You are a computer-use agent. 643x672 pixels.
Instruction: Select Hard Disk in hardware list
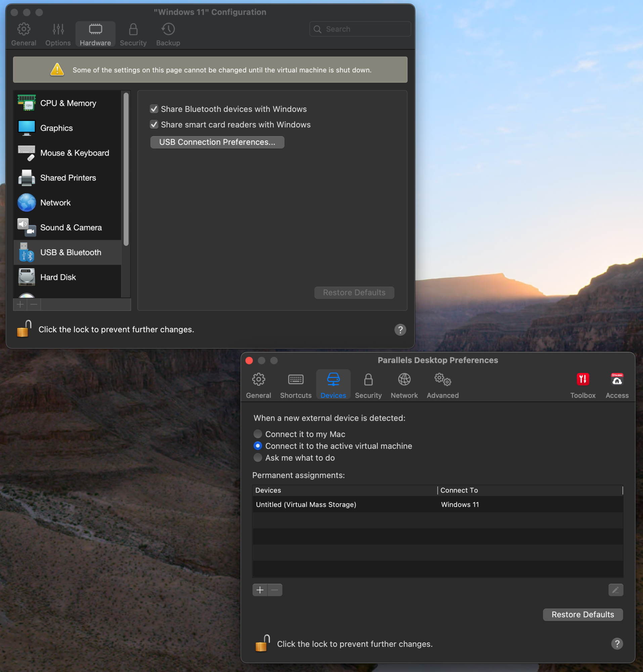tap(67, 277)
